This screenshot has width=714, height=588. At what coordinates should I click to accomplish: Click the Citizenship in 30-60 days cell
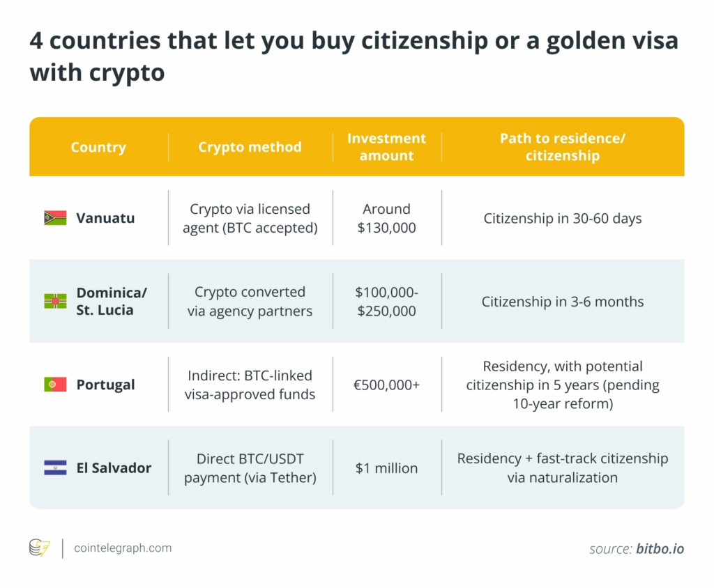(562, 218)
